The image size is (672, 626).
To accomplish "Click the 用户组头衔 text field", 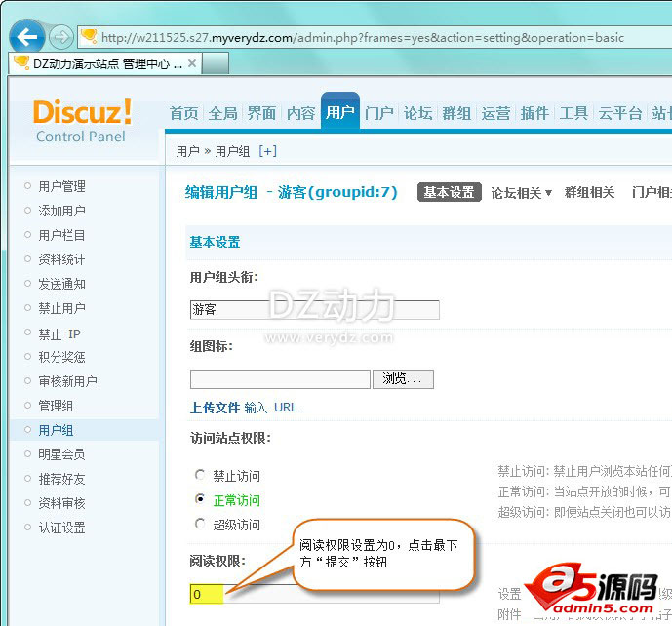I will pos(315,310).
